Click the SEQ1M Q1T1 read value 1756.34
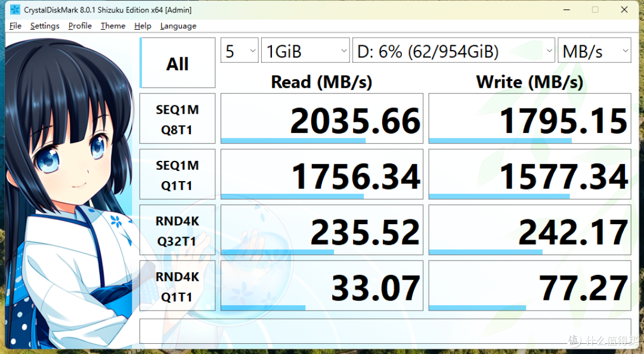The image size is (644, 354). 321,174
